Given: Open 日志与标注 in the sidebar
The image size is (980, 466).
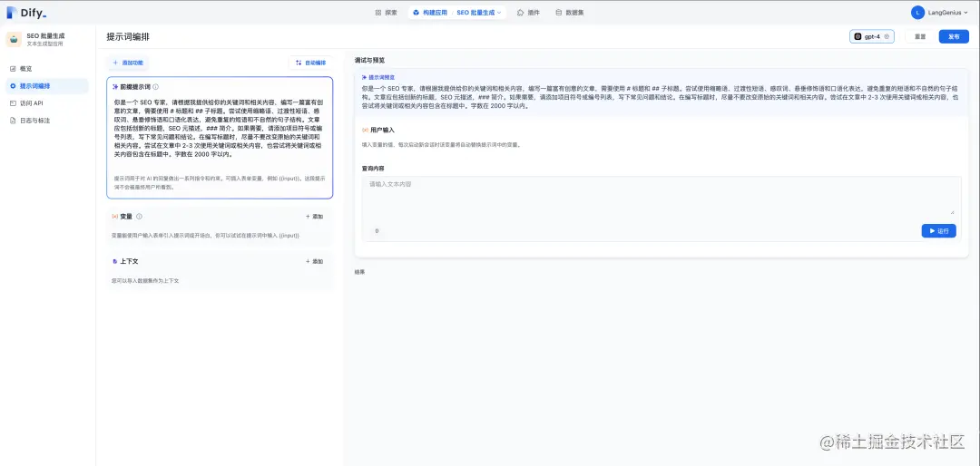Looking at the screenshot, I should 48,120.
